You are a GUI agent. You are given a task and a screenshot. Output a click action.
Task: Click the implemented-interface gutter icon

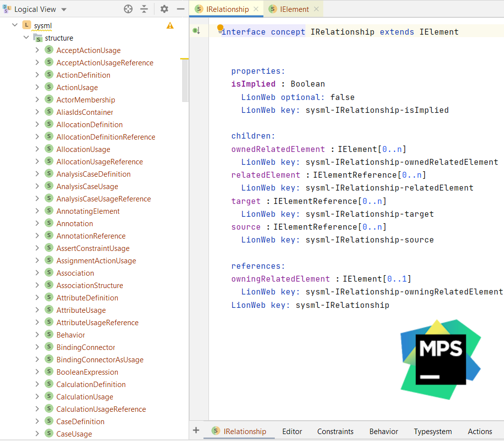tap(196, 31)
